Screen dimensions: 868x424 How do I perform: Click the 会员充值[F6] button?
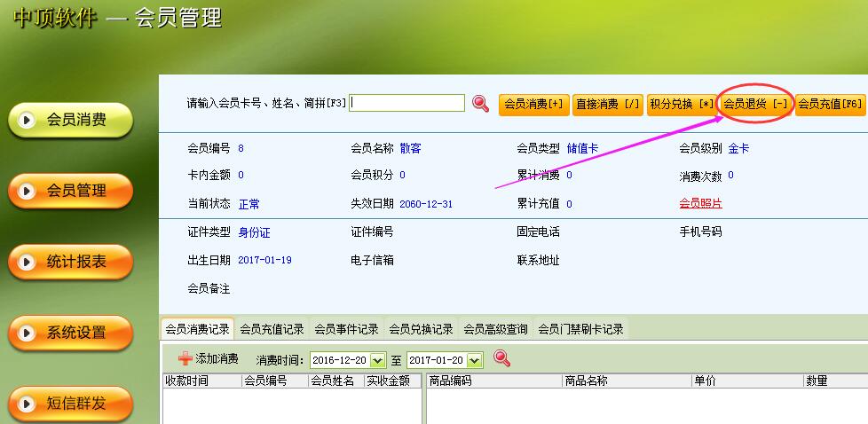pyautogui.click(x=830, y=104)
